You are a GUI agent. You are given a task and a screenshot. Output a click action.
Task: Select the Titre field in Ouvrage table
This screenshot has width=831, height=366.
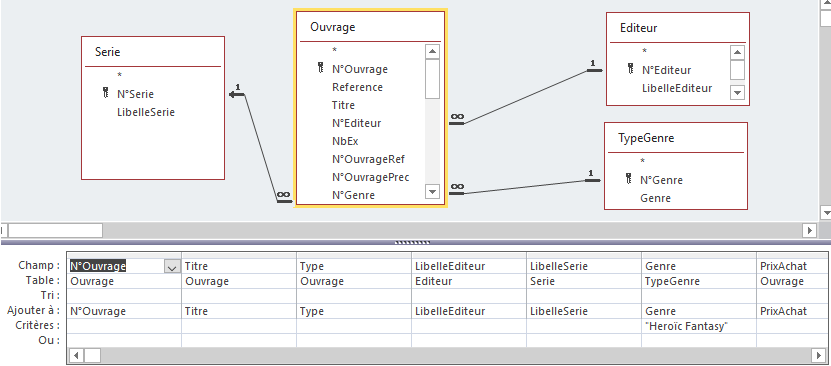tap(343, 105)
